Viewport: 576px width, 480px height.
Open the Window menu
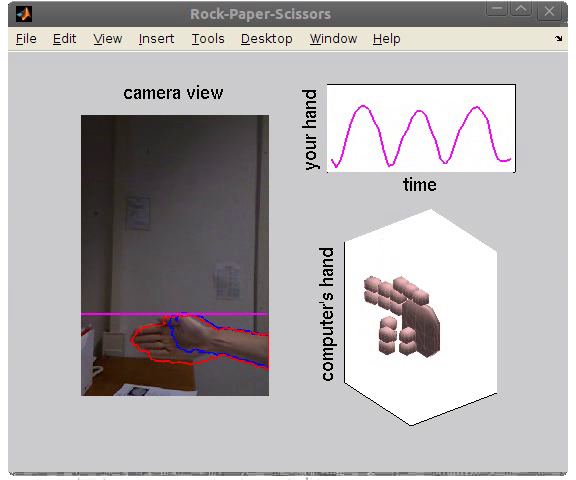[x=334, y=39]
